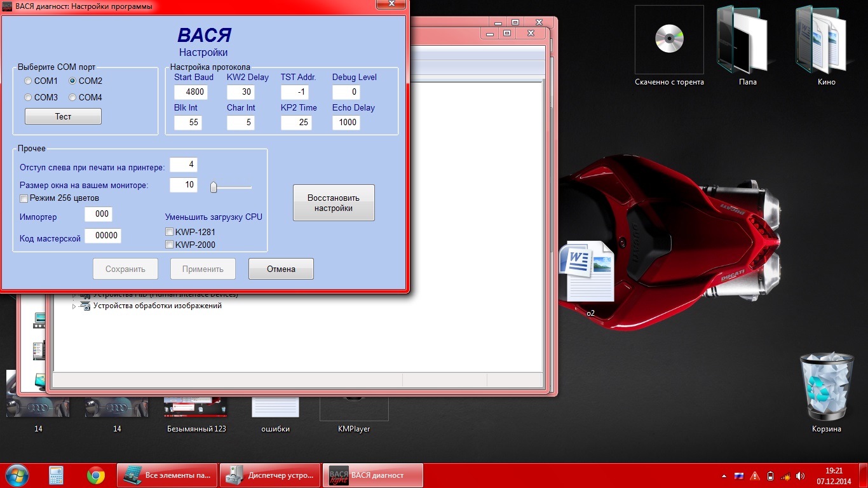
Task: Switch to Диспетчер устройств taskbar window
Action: [271, 475]
